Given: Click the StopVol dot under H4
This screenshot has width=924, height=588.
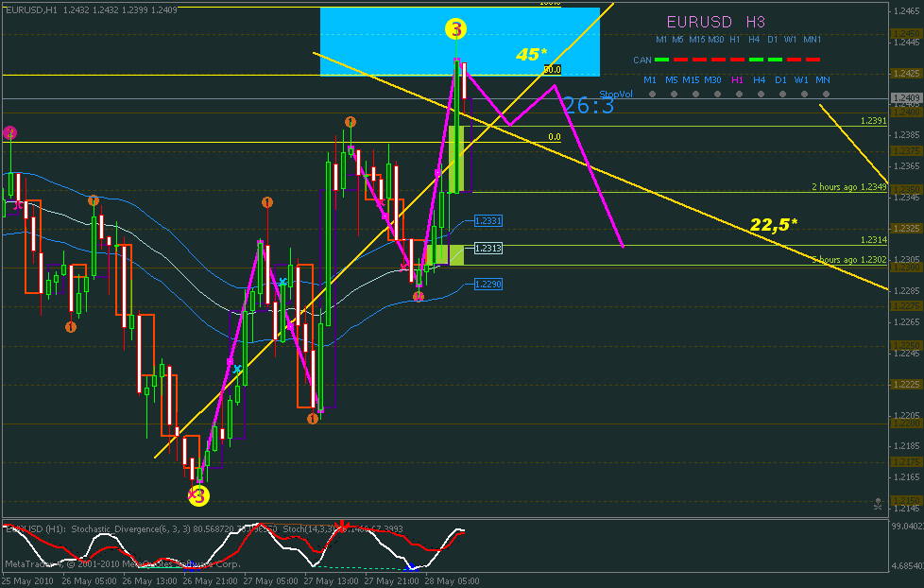Looking at the screenshot, I should tap(761, 95).
